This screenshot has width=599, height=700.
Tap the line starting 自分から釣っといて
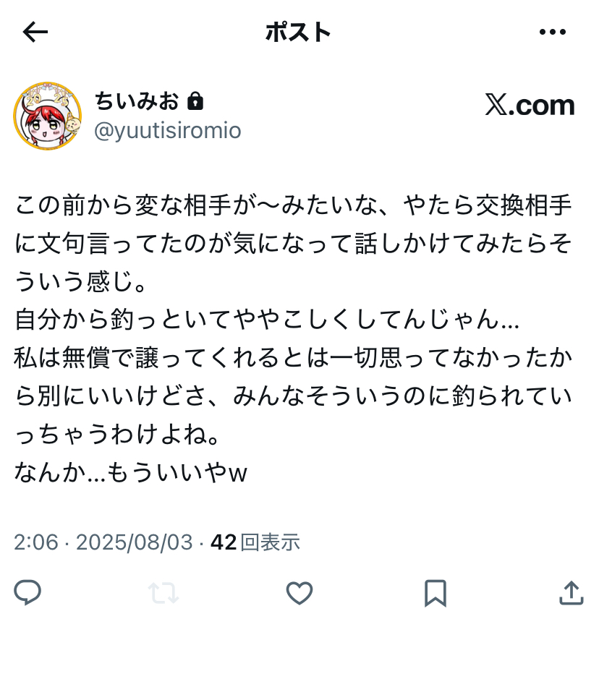pos(267,320)
